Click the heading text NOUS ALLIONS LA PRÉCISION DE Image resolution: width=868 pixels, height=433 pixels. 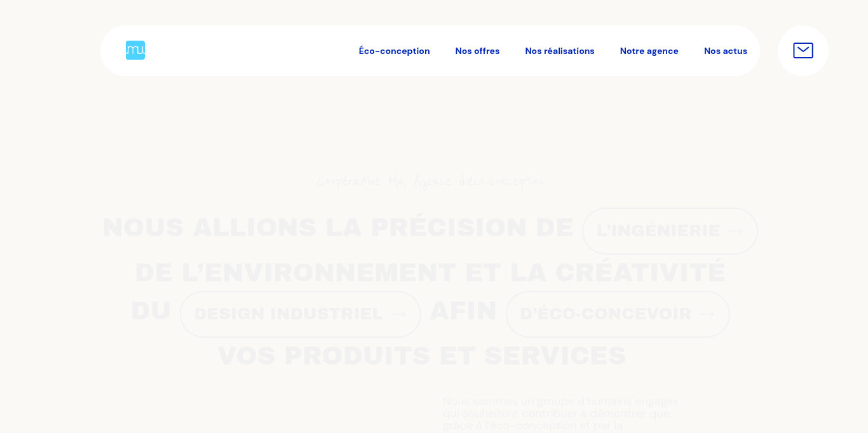[x=337, y=228]
